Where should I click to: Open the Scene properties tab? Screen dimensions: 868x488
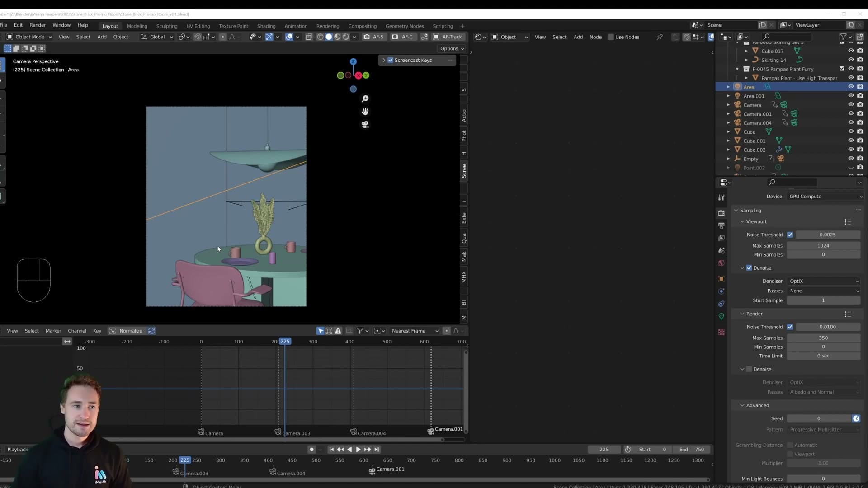tap(722, 250)
